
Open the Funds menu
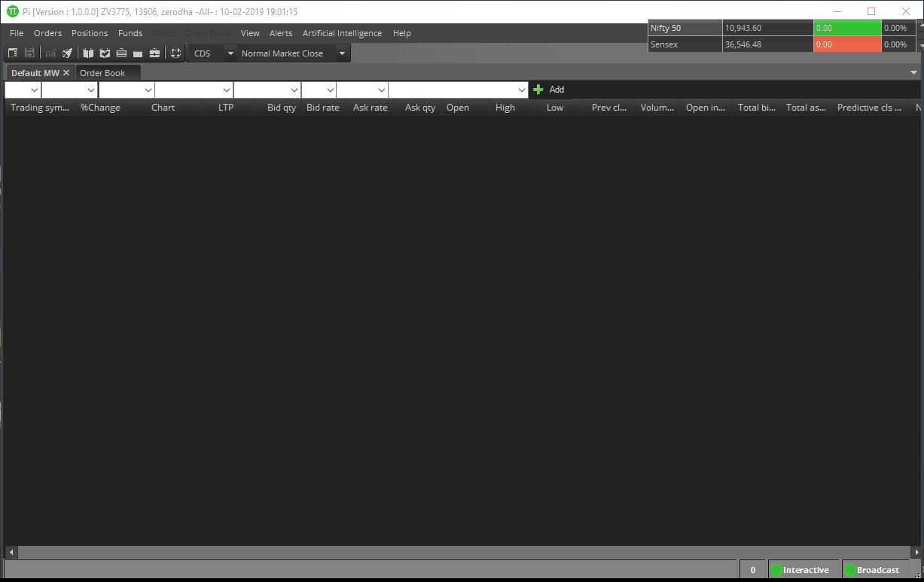(130, 33)
